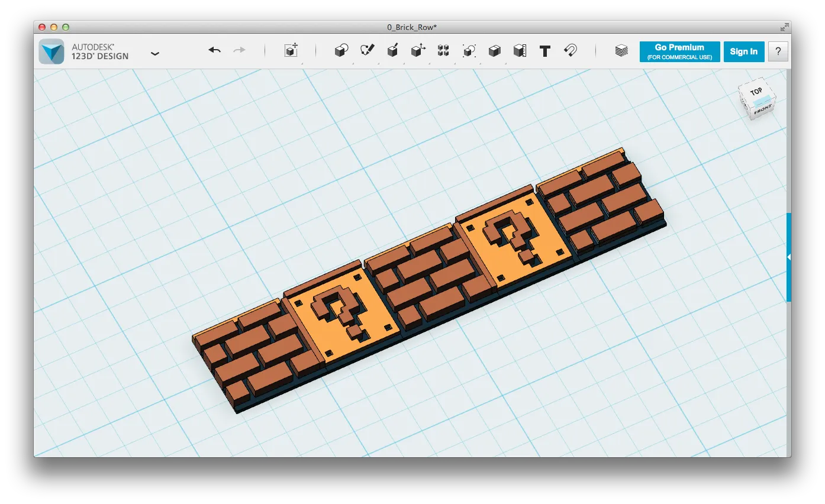
Task: Click the Redo arrow
Action: point(239,51)
